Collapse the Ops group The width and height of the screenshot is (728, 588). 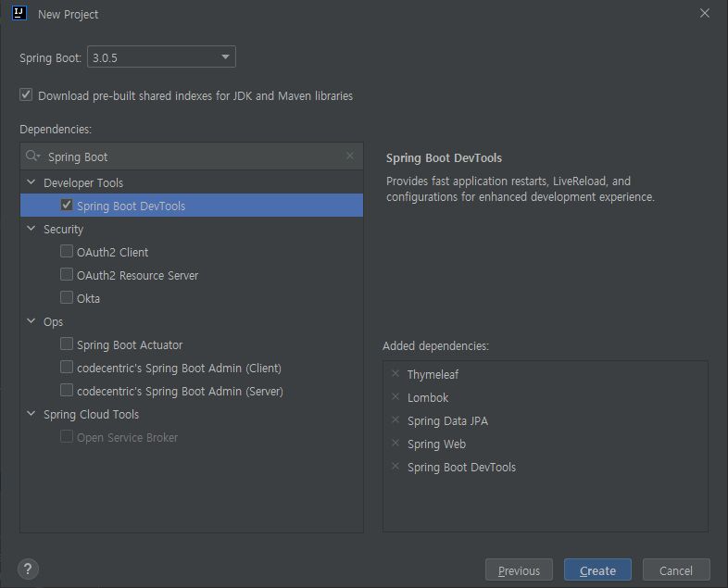coord(31,320)
